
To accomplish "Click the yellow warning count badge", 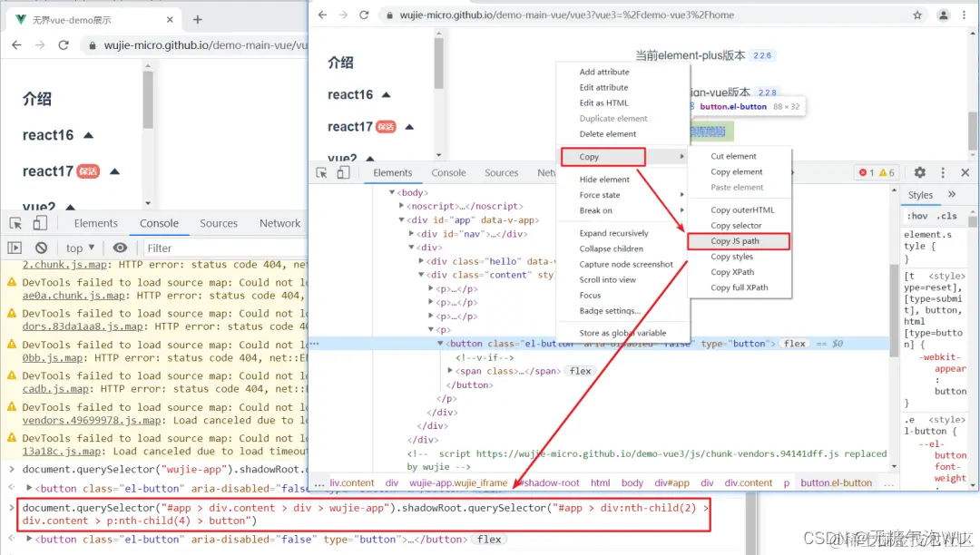I will click(887, 172).
